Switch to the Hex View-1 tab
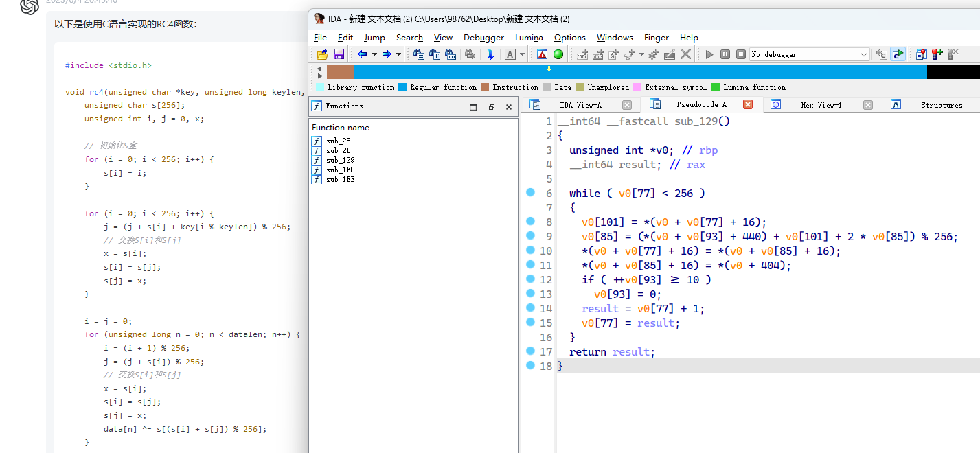 (821, 105)
